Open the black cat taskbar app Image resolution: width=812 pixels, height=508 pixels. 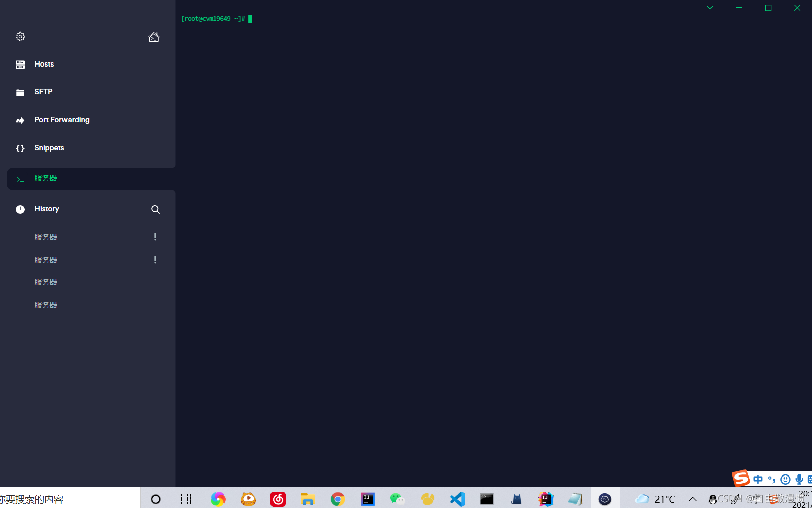click(x=516, y=499)
